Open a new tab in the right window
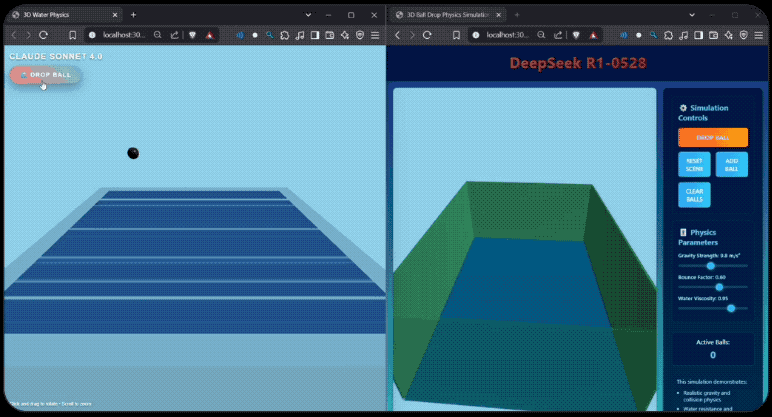 pos(517,15)
